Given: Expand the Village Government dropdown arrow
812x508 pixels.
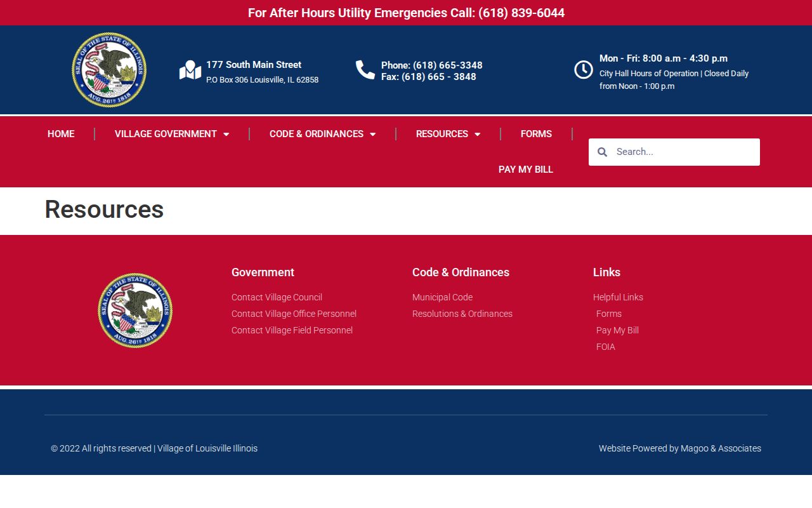Looking at the screenshot, I should tap(226, 134).
